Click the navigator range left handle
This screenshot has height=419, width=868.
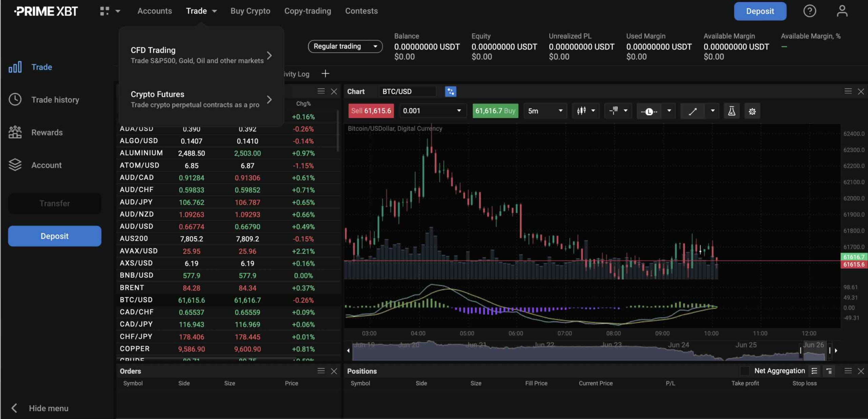(801, 351)
